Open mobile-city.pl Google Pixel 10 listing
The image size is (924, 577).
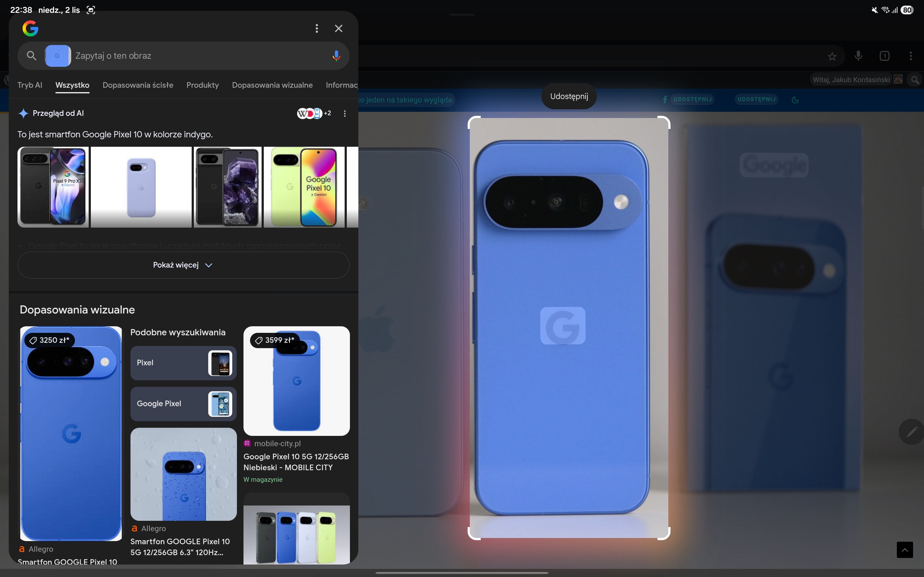(296, 462)
